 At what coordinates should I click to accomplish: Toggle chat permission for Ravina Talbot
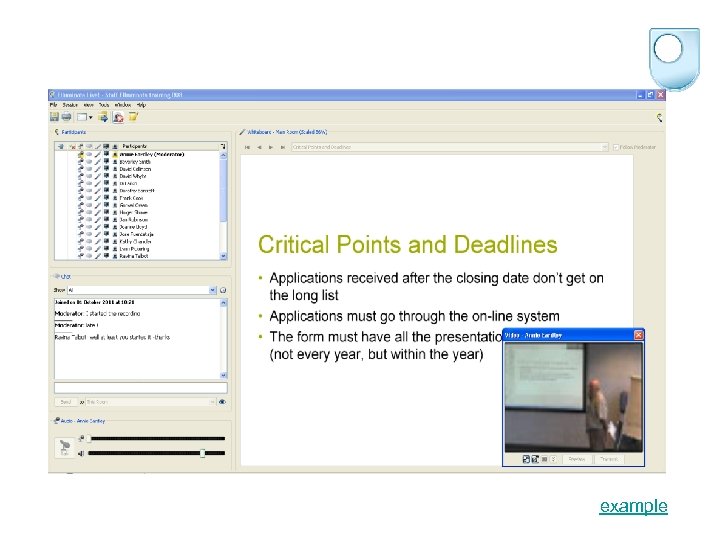89,256
